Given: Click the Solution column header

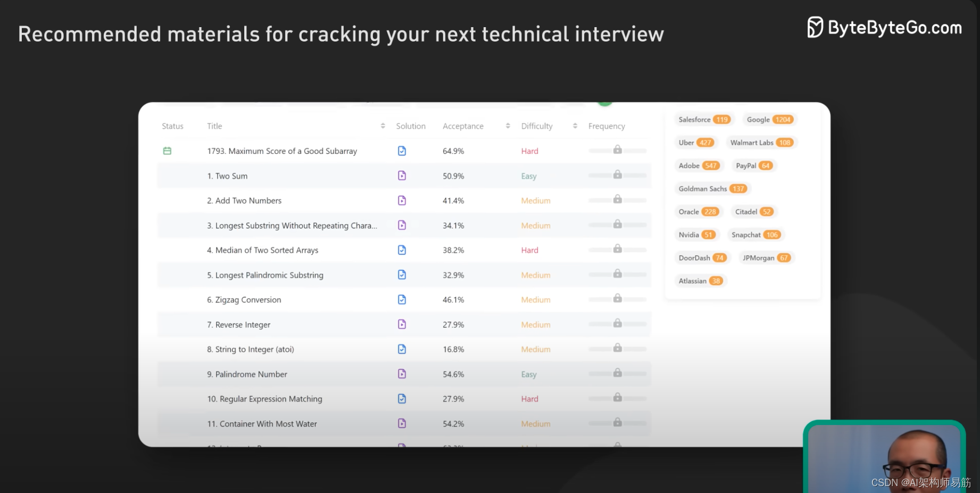Looking at the screenshot, I should click(411, 126).
